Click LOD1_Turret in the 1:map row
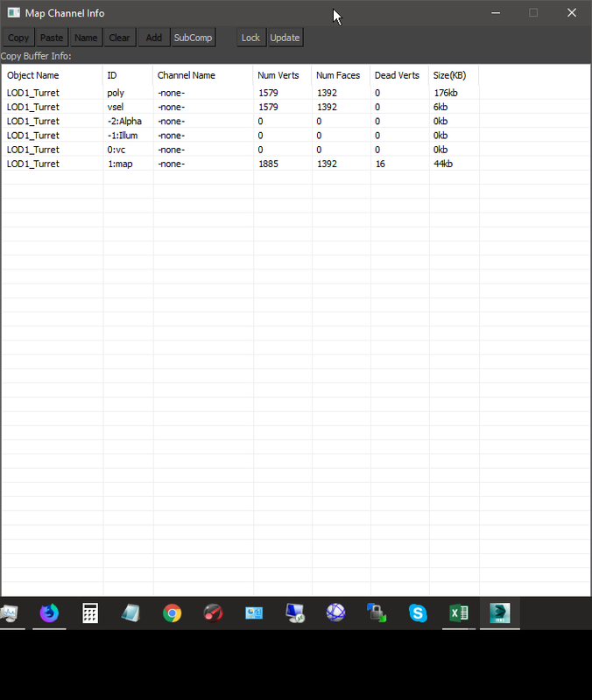 coord(33,164)
